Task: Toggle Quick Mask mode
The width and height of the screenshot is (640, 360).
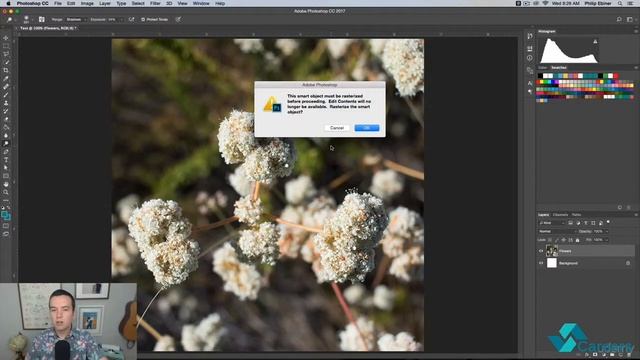Action: click(x=6, y=226)
